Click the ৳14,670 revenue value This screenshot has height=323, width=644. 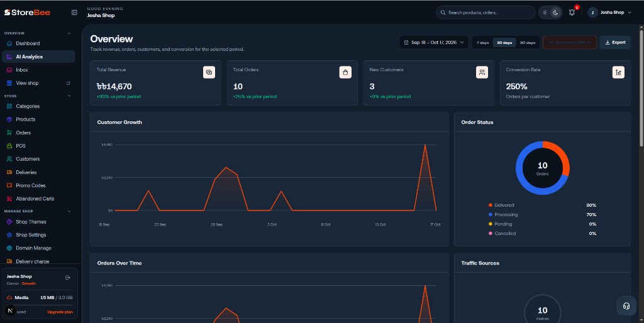(114, 87)
